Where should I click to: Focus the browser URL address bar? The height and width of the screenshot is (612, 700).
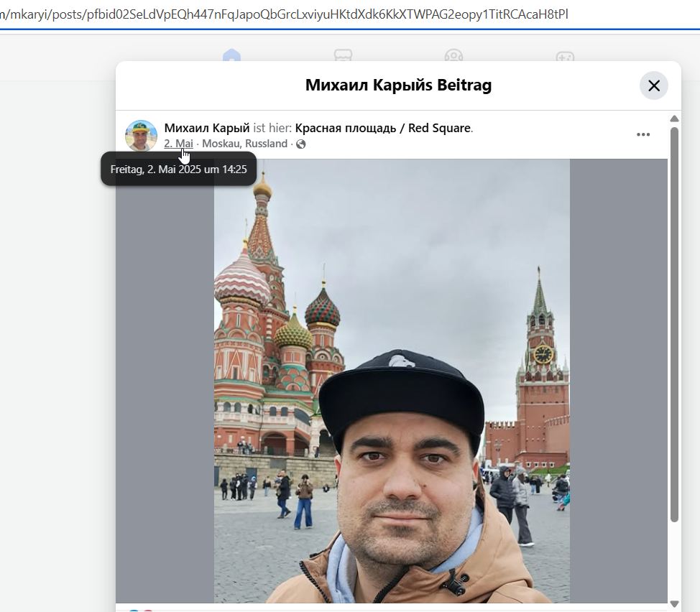287,14
